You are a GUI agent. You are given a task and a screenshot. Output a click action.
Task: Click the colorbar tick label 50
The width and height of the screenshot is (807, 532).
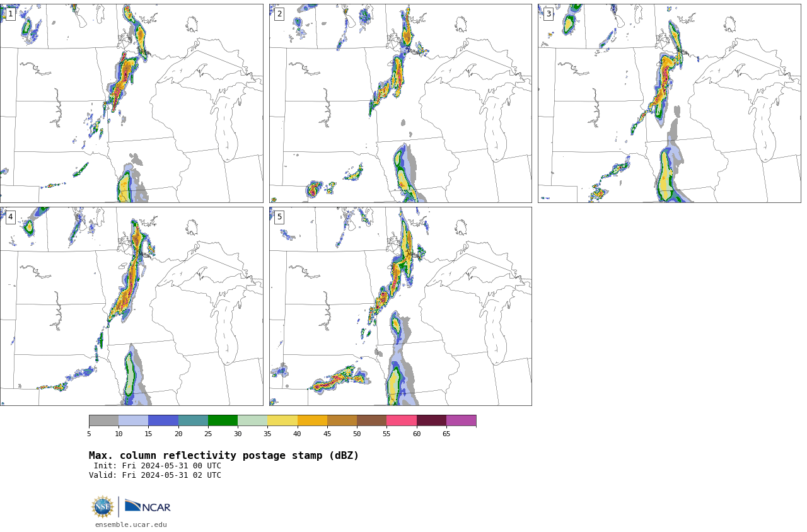(x=357, y=434)
